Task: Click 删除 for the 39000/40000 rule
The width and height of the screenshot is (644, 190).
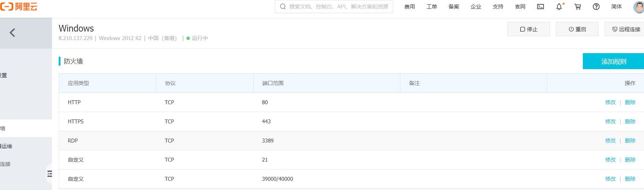Action: tap(630, 179)
